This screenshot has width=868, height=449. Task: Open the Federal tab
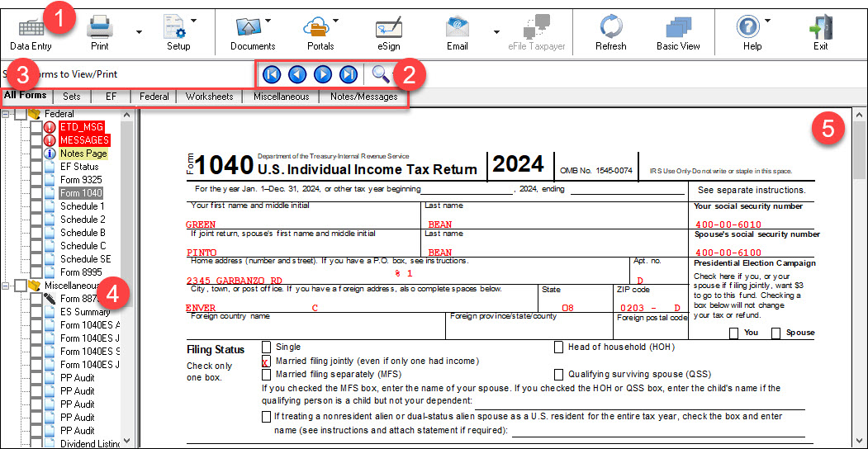coord(154,97)
